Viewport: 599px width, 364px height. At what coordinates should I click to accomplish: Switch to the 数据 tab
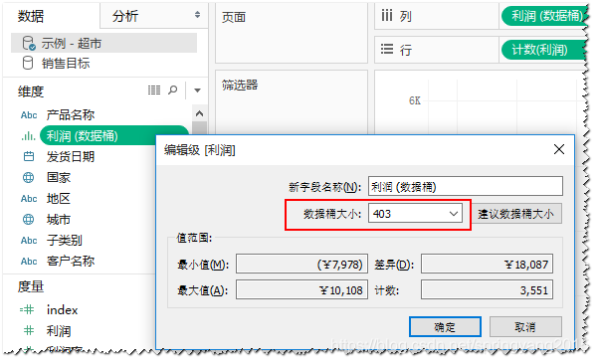pyautogui.click(x=31, y=16)
